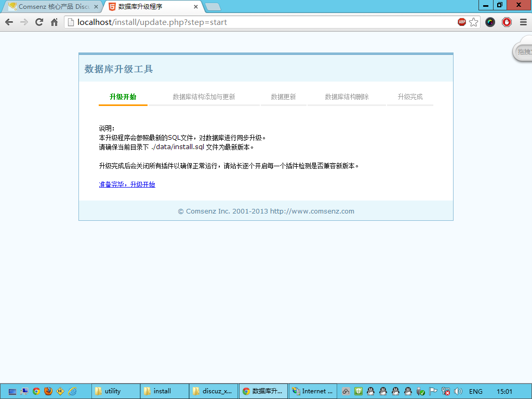Select the 升级开始 step tab
Viewport: 532px width, 399px height.
coord(123,97)
